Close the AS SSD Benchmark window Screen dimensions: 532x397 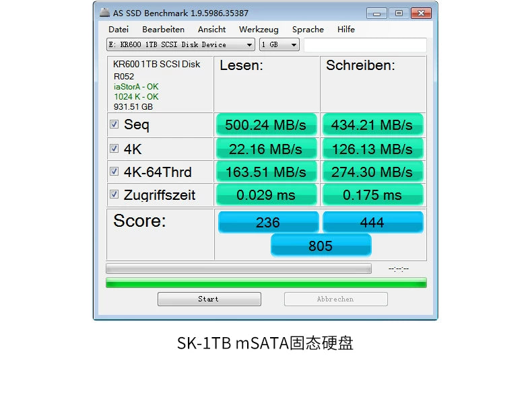coord(421,13)
